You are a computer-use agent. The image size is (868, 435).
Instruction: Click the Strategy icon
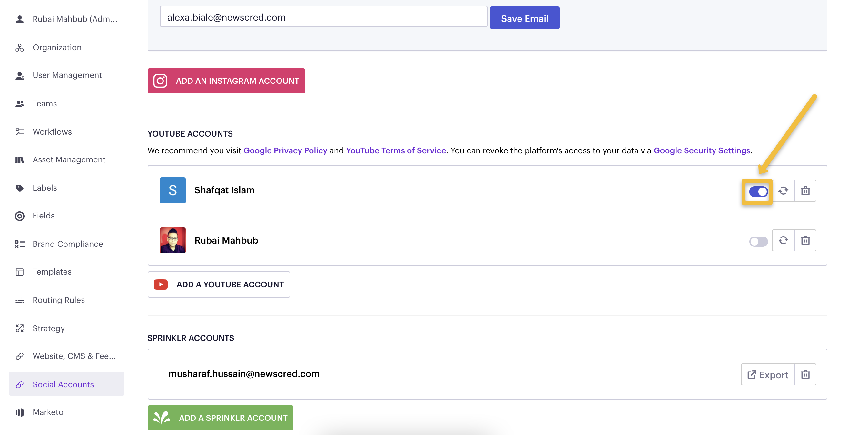(x=20, y=328)
